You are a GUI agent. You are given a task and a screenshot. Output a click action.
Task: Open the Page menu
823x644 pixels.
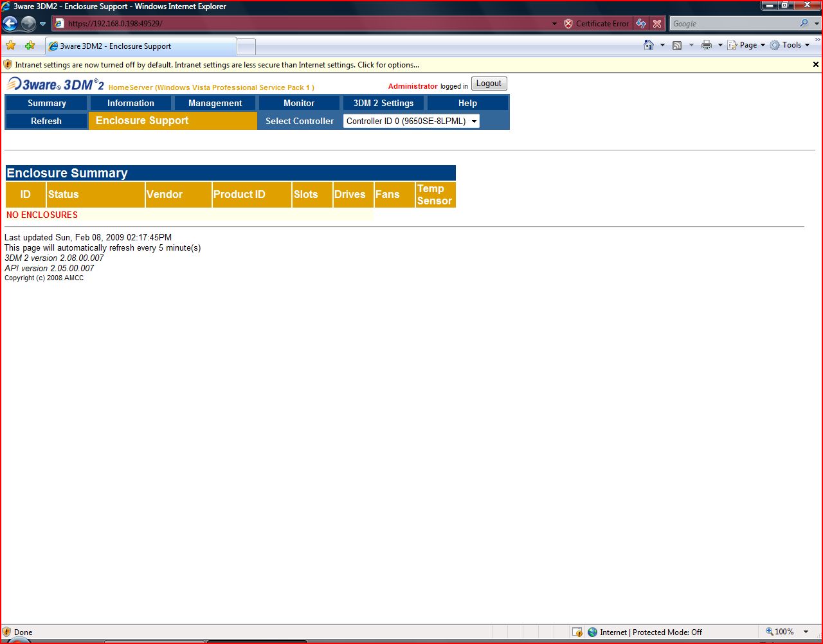[746, 45]
